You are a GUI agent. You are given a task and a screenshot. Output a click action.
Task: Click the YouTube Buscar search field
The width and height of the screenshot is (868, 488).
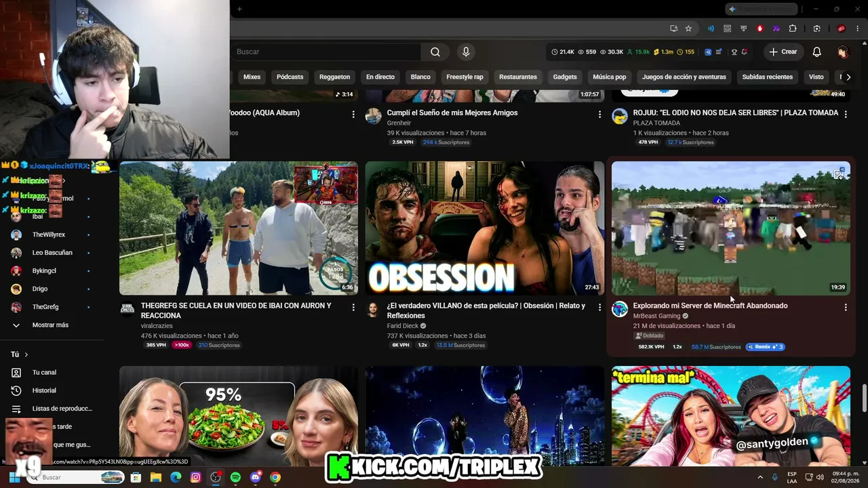coord(325,52)
